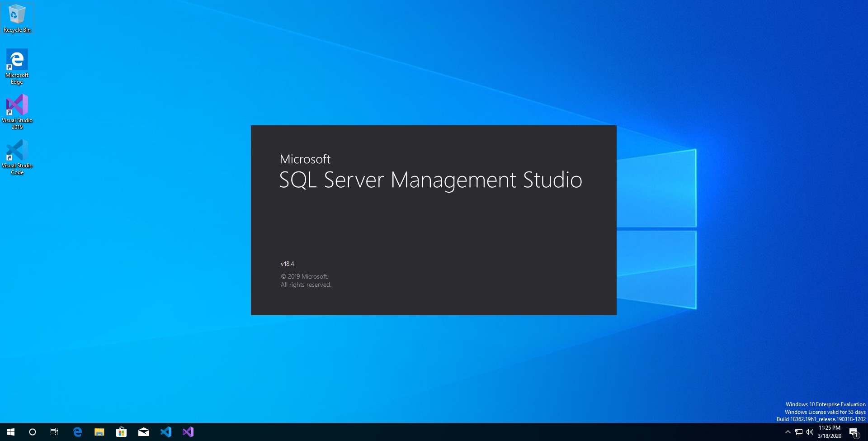Open File Explorer from the taskbar
The height and width of the screenshot is (441, 868).
[x=99, y=432]
